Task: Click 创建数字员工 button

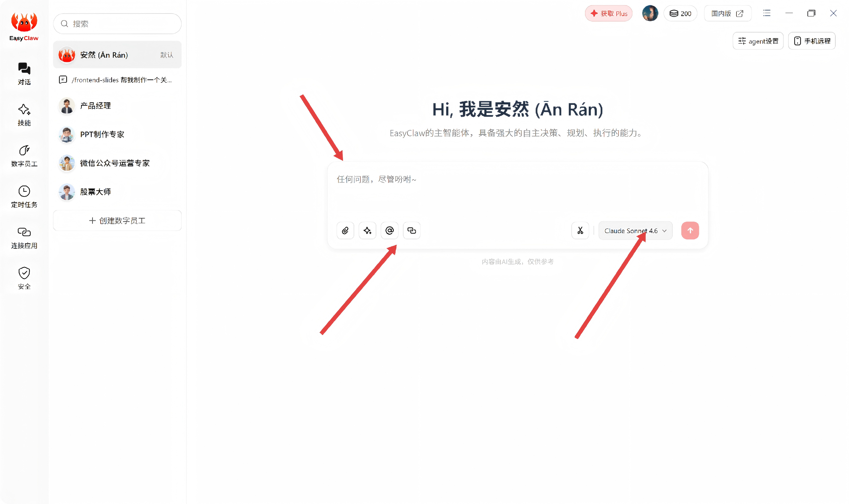Action: (x=117, y=221)
